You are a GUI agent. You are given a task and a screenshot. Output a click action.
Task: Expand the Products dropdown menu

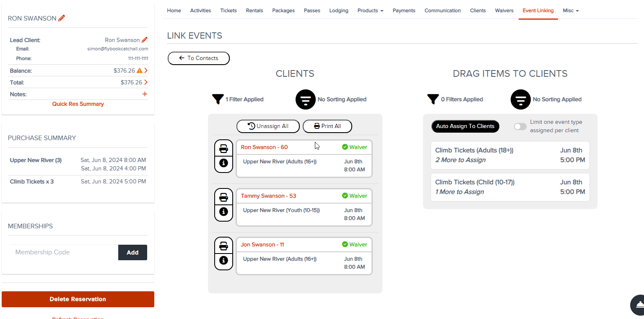pos(370,10)
